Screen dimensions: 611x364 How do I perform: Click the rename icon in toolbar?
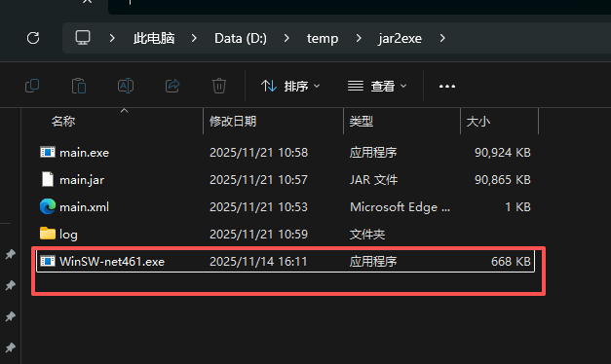126,86
